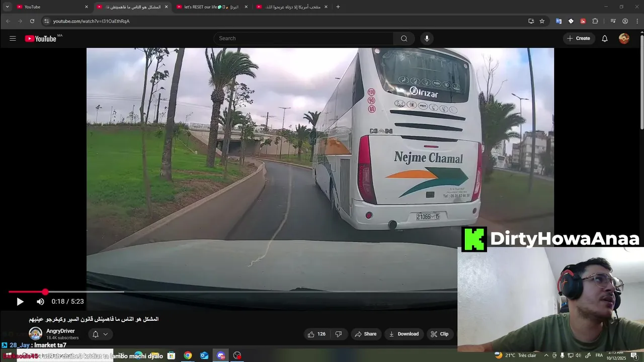Open the Windows notification center

point(634,355)
